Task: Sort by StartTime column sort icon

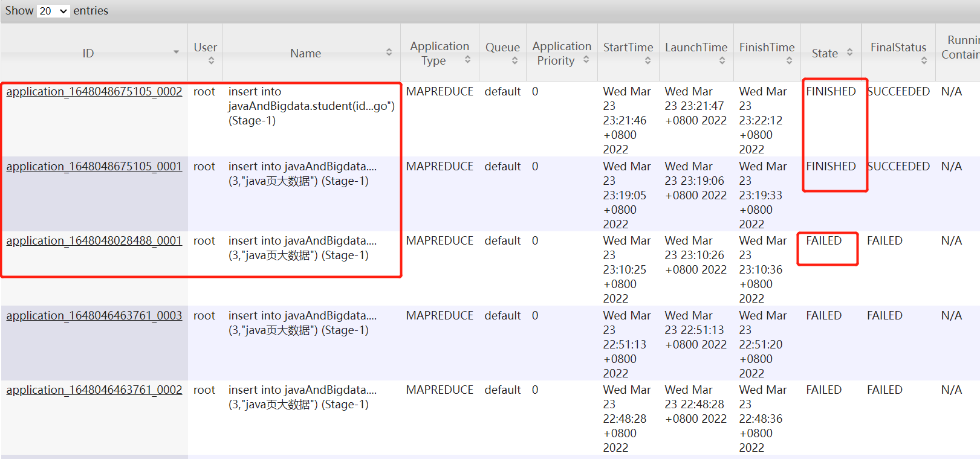Action: click(x=647, y=60)
